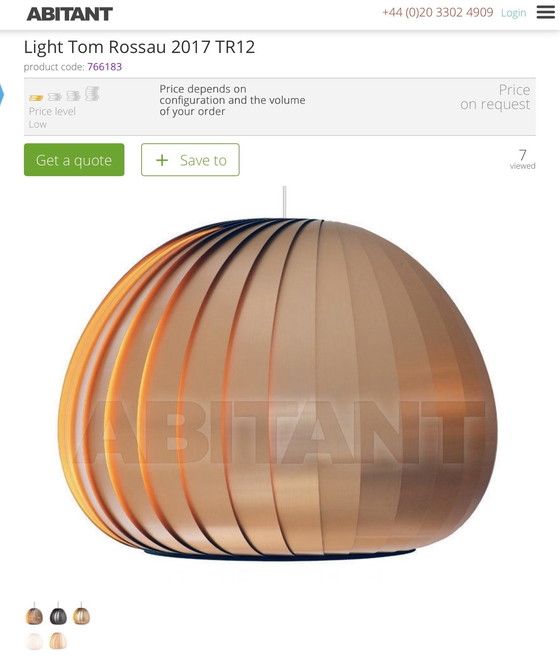Click the Save to button
The width and height of the screenshot is (560, 665).
tap(190, 159)
